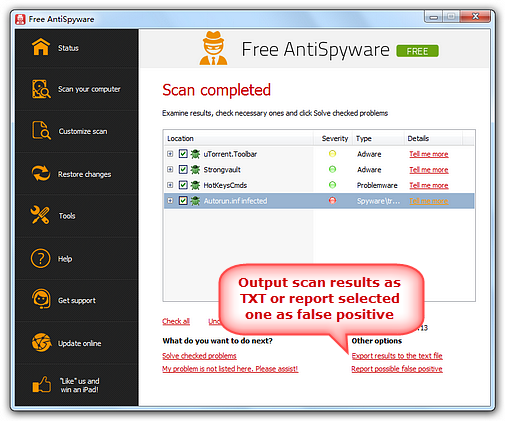
Task: Click Tell me more for Strongvault
Action: 429,170
